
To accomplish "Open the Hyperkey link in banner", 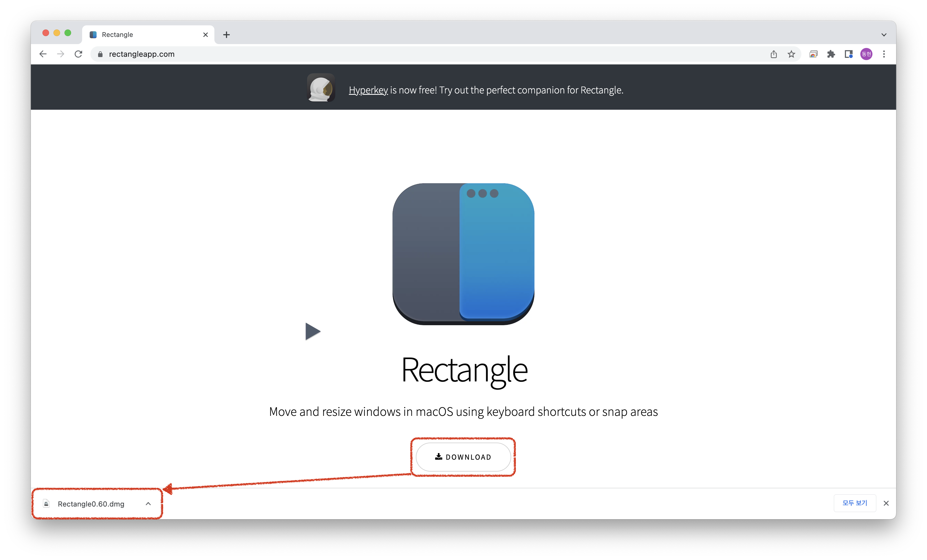I will click(x=368, y=90).
